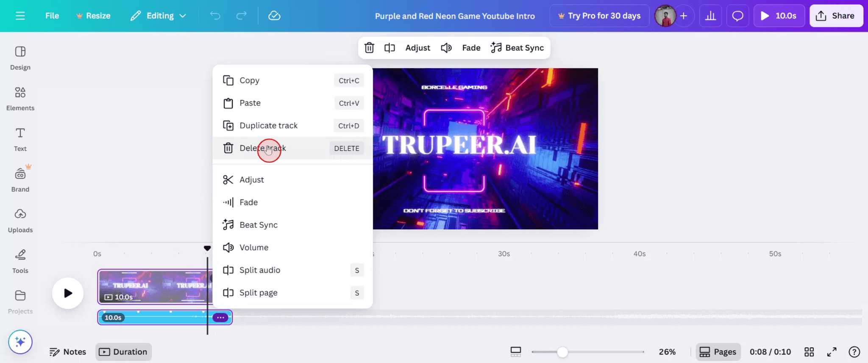
Task: Select Adjust in the context menu
Action: (292, 180)
